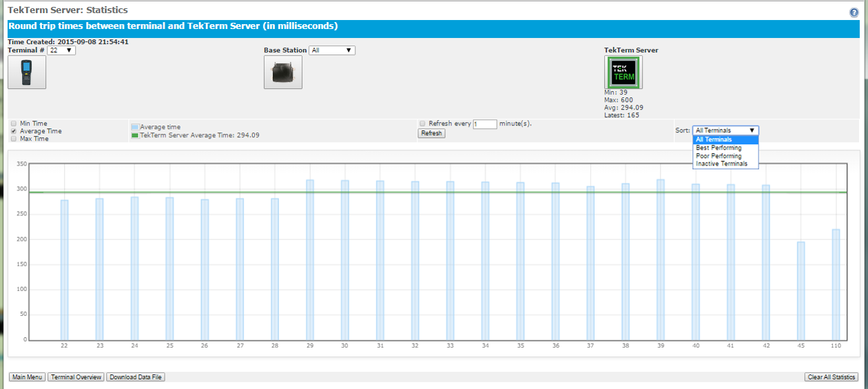Click the base station router icon
This screenshot has height=389, width=868.
click(x=283, y=72)
